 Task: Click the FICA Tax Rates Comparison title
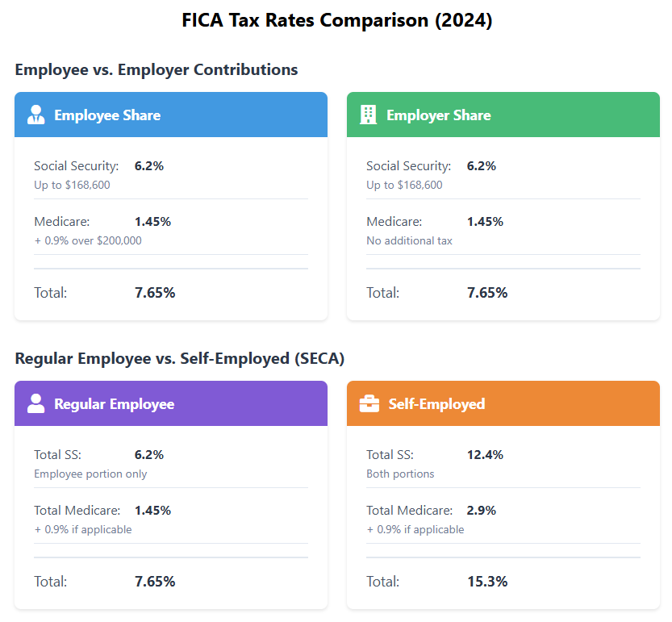tap(336, 21)
